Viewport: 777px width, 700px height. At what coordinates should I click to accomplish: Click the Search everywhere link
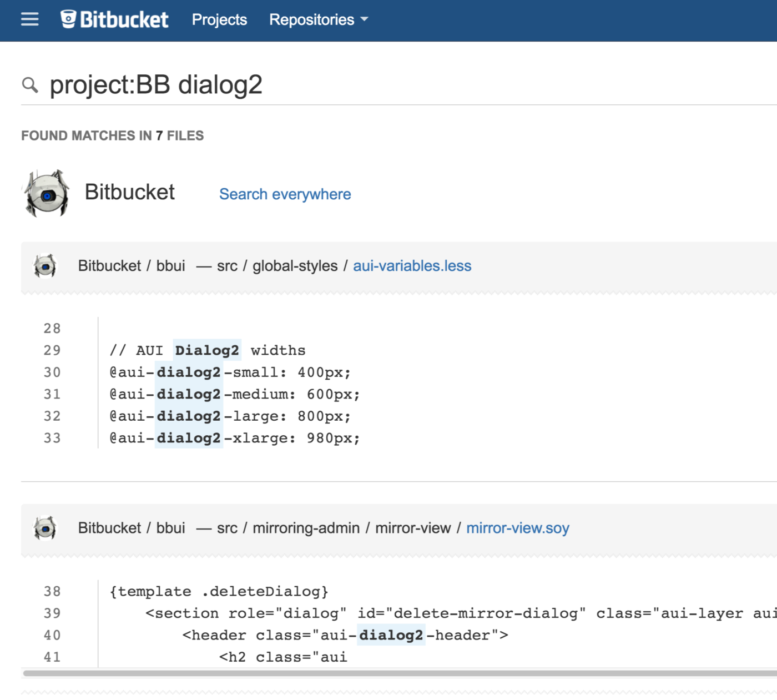click(285, 194)
